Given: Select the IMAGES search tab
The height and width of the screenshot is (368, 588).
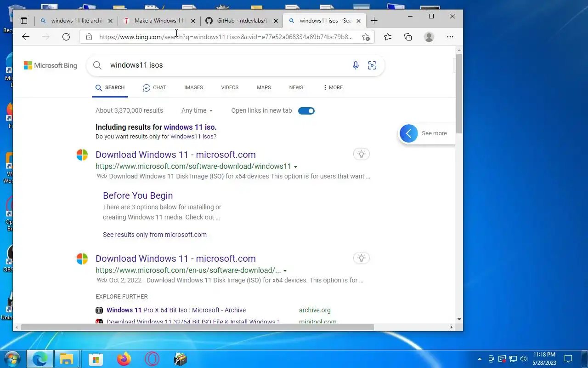Looking at the screenshot, I should [193, 87].
